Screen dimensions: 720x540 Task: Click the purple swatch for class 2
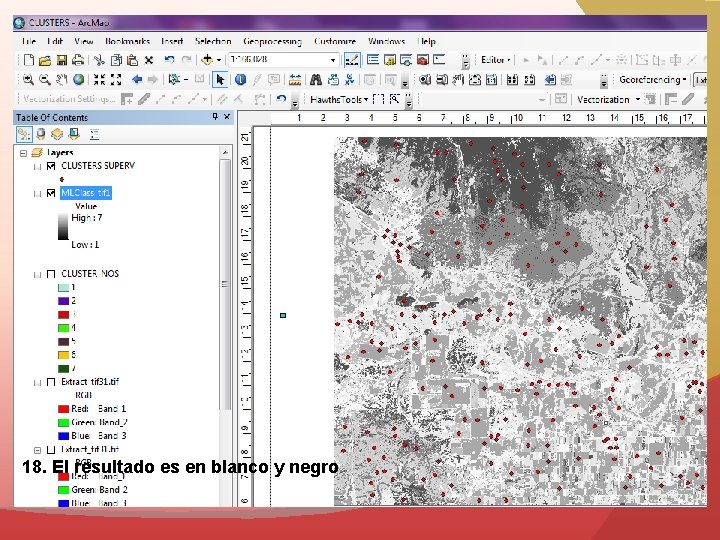coord(63,301)
